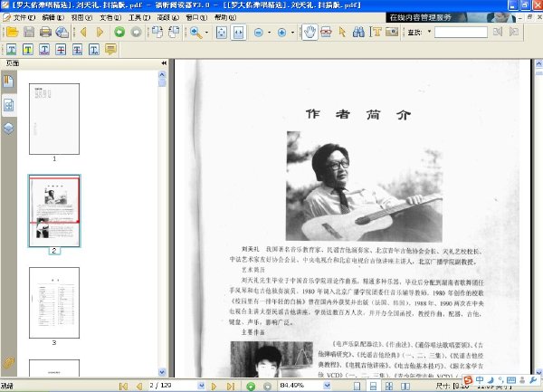Jump to last page in status bar

coord(231,386)
